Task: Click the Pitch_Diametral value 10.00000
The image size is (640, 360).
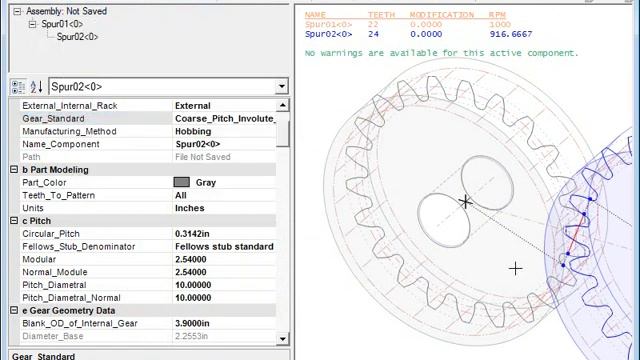Action: point(193,284)
